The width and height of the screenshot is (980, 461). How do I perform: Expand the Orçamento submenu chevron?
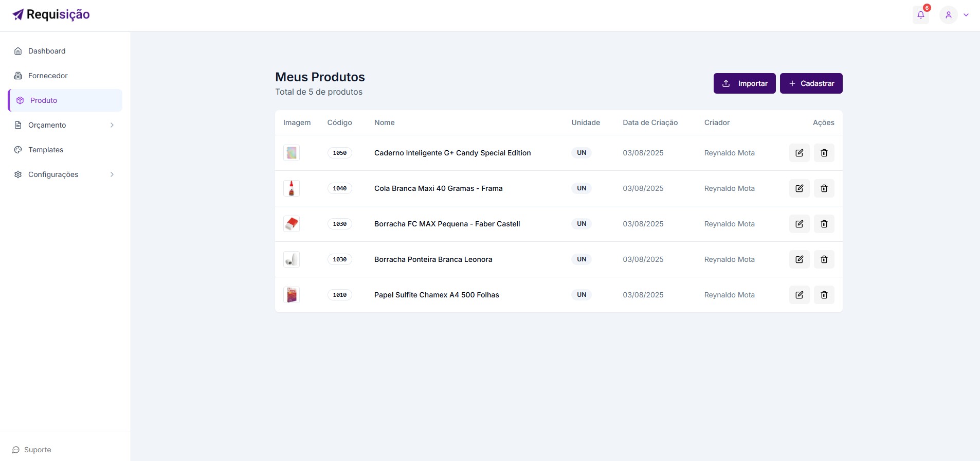112,125
